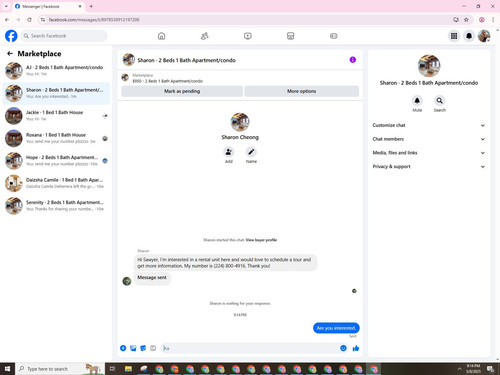
Task: Open File Explorer from taskbar
Action: [128, 369]
